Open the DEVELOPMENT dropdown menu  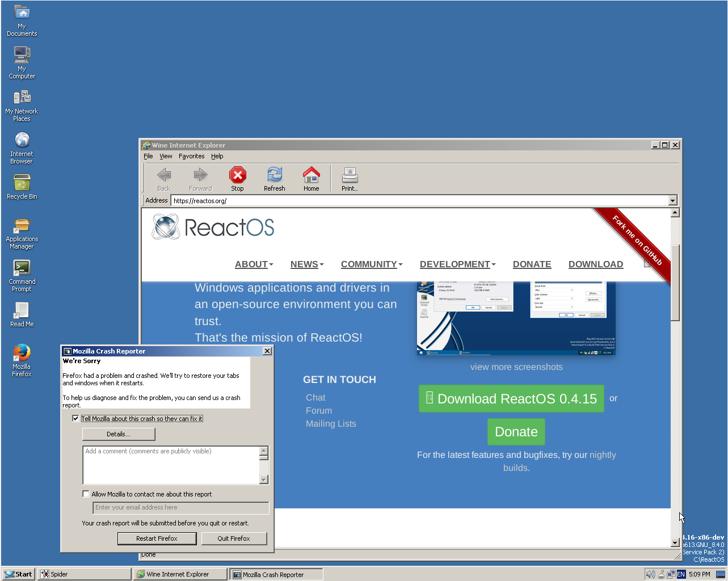click(x=457, y=264)
